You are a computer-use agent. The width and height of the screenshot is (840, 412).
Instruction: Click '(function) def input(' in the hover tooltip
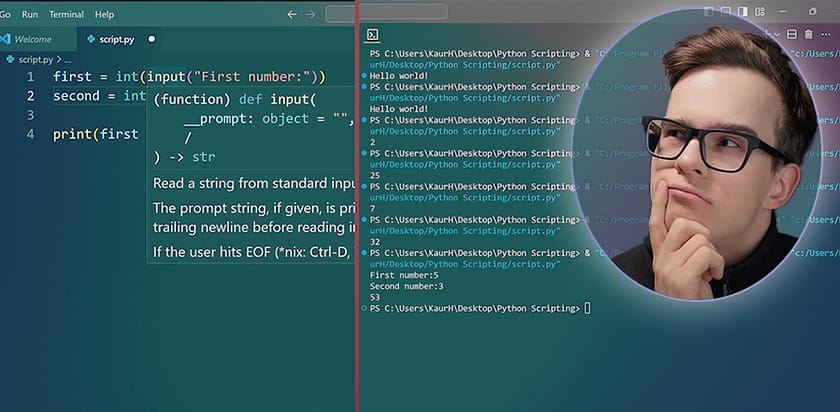[235, 100]
